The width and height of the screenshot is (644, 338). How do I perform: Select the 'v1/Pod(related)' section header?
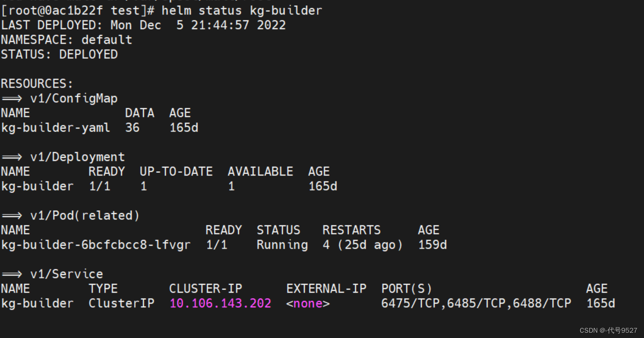pyautogui.click(x=85, y=216)
